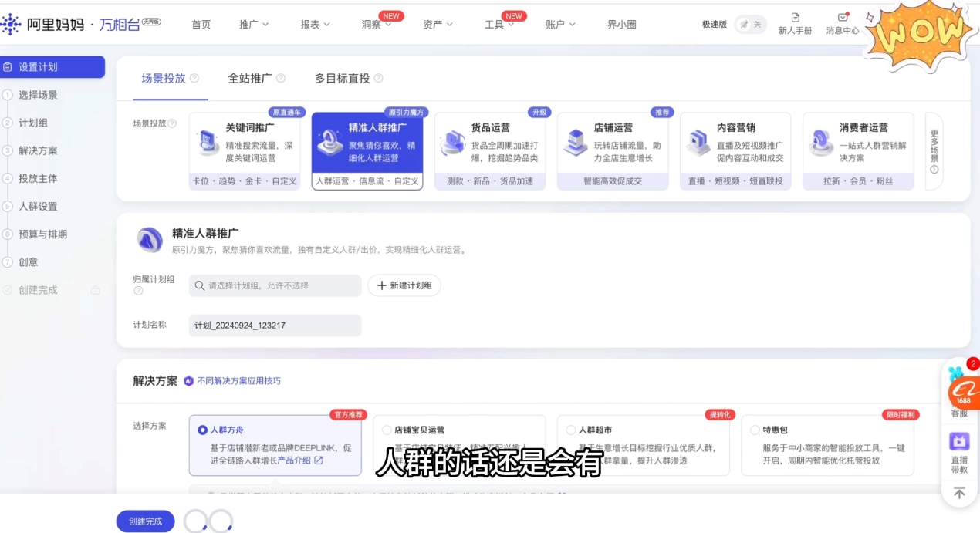Turn on the 极速版 switch
This screenshot has height=533, width=980.
pyautogui.click(x=749, y=24)
